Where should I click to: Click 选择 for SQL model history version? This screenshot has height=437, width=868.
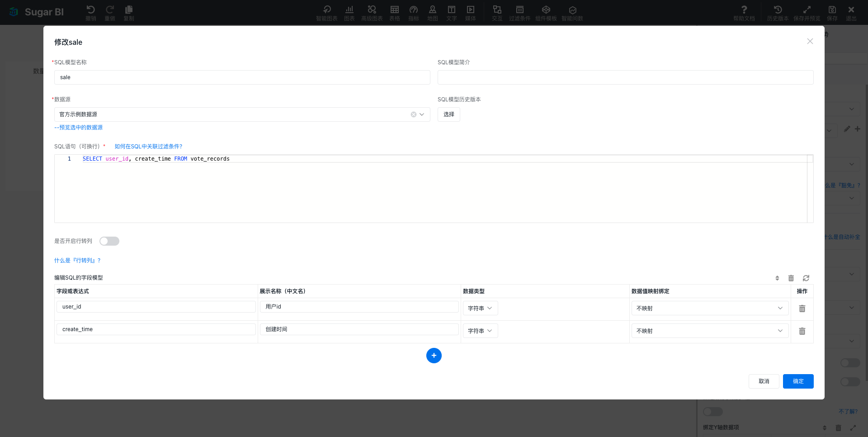448,114
